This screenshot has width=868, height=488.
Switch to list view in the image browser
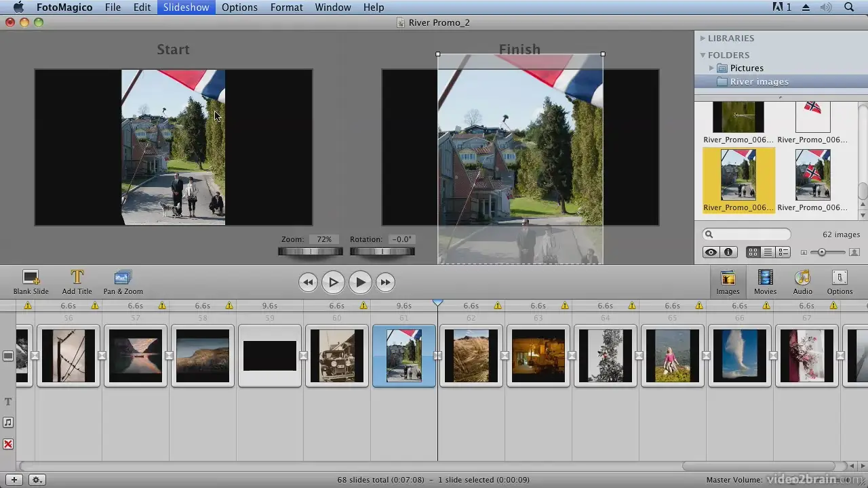tap(768, 252)
